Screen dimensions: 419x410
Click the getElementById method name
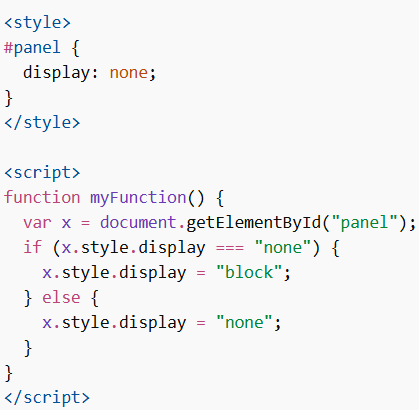pos(253,223)
